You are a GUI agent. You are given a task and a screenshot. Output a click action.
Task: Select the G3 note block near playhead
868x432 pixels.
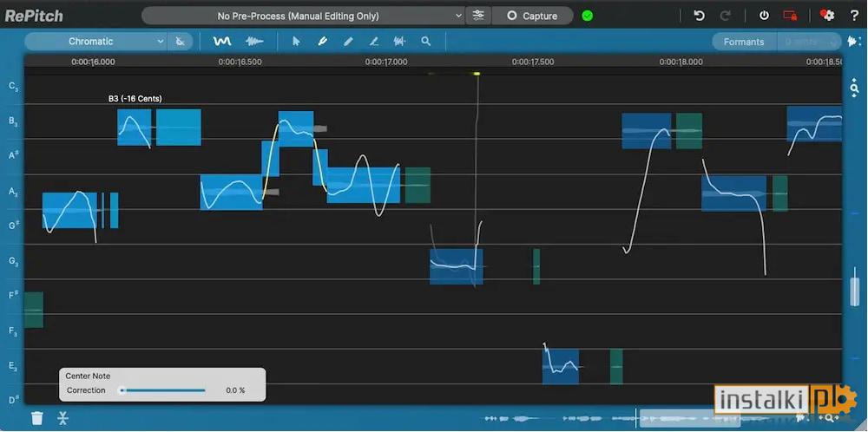(x=457, y=266)
